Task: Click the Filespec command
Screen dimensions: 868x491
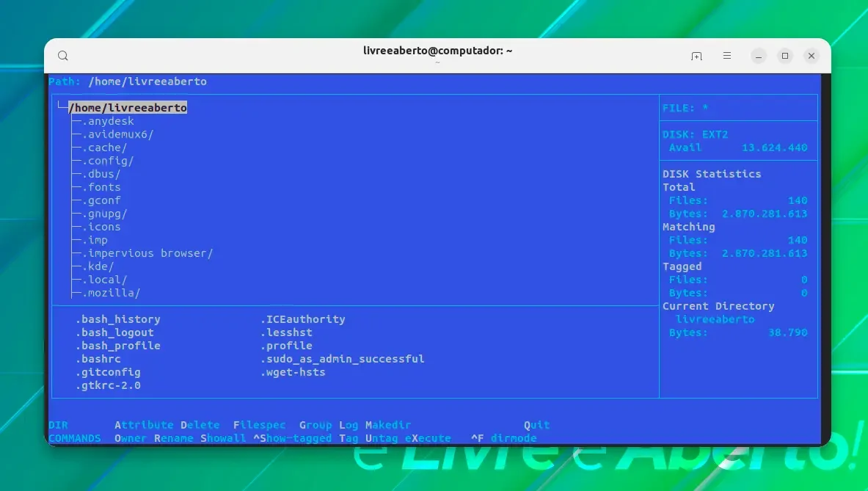Action: point(260,425)
